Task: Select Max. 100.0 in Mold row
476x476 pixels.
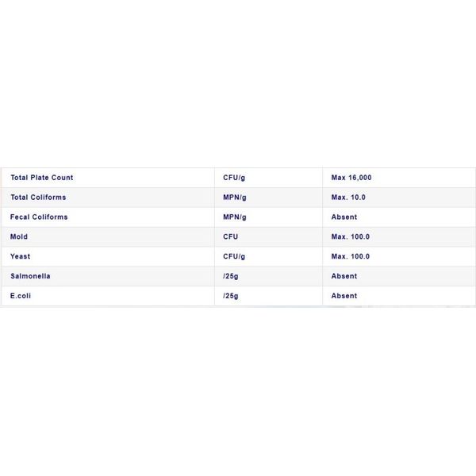Action: click(351, 236)
